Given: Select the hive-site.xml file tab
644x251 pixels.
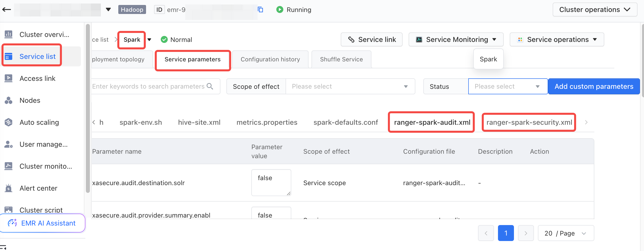Looking at the screenshot, I should click(x=199, y=122).
